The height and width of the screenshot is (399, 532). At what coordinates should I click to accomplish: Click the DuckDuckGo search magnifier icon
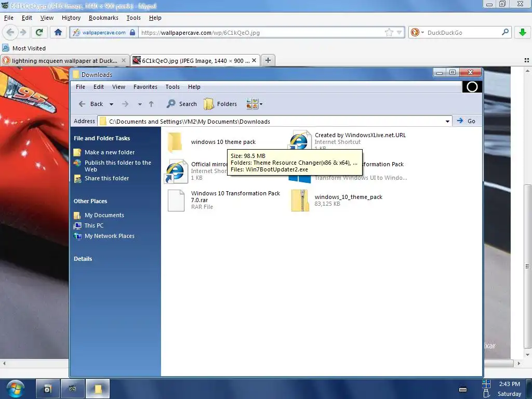click(x=505, y=32)
